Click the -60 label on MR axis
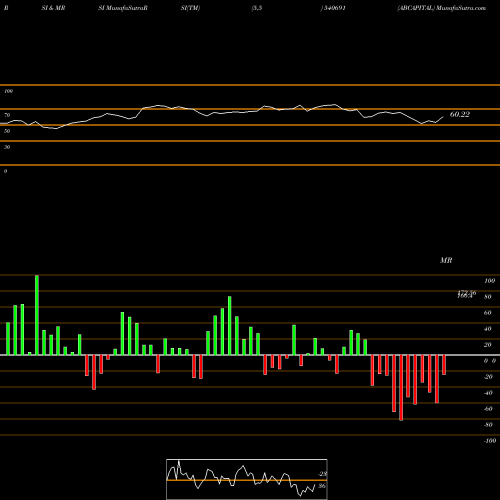The image size is (500, 500). [x=488, y=409]
